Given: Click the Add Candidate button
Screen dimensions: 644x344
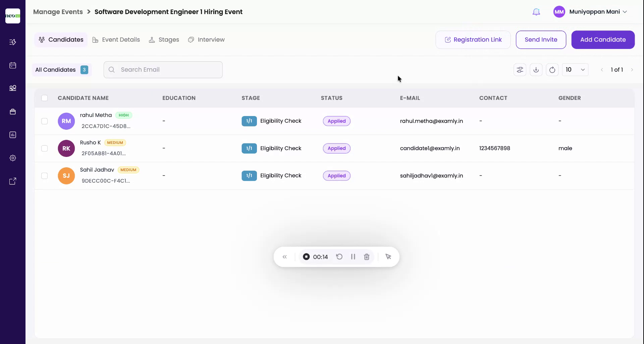Looking at the screenshot, I should click(x=603, y=40).
